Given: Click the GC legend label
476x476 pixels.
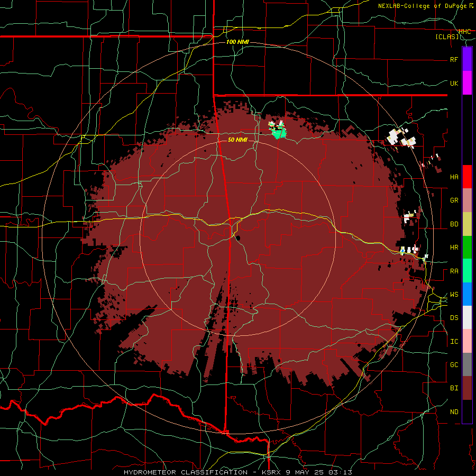Looking at the screenshot, I should (454, 365).
